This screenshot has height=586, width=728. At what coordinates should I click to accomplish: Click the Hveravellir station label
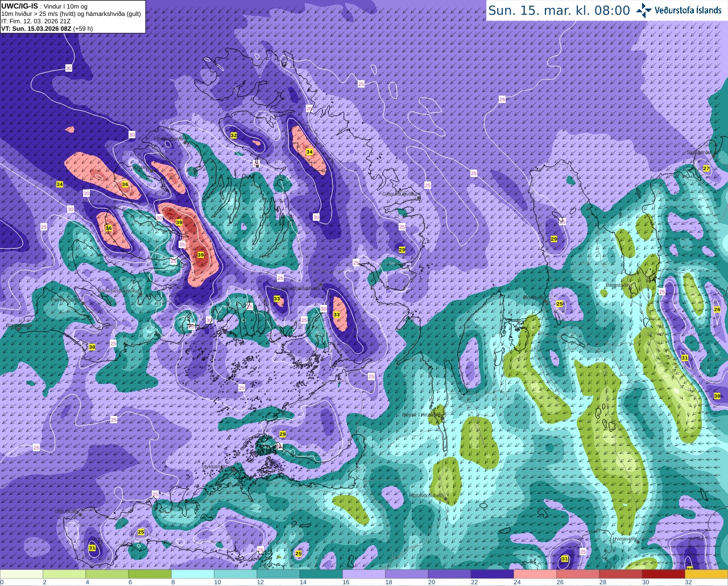tap(624, 538)
